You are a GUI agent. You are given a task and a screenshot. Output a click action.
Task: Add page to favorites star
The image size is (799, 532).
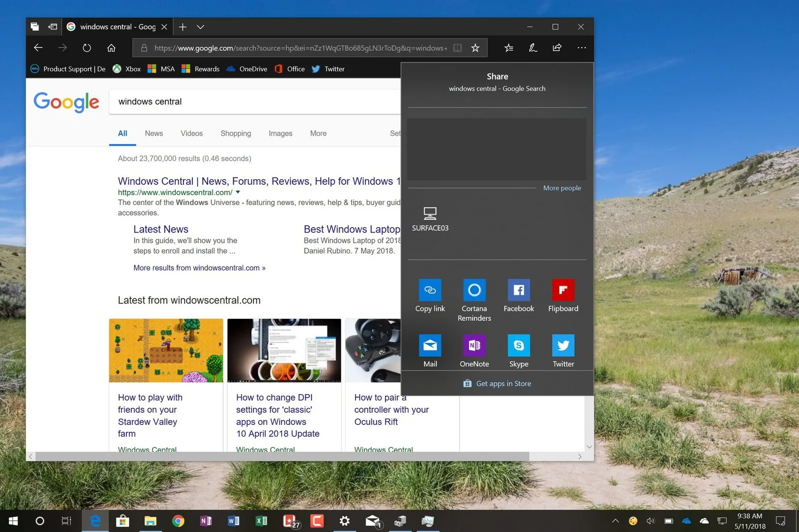click(475, 48)
